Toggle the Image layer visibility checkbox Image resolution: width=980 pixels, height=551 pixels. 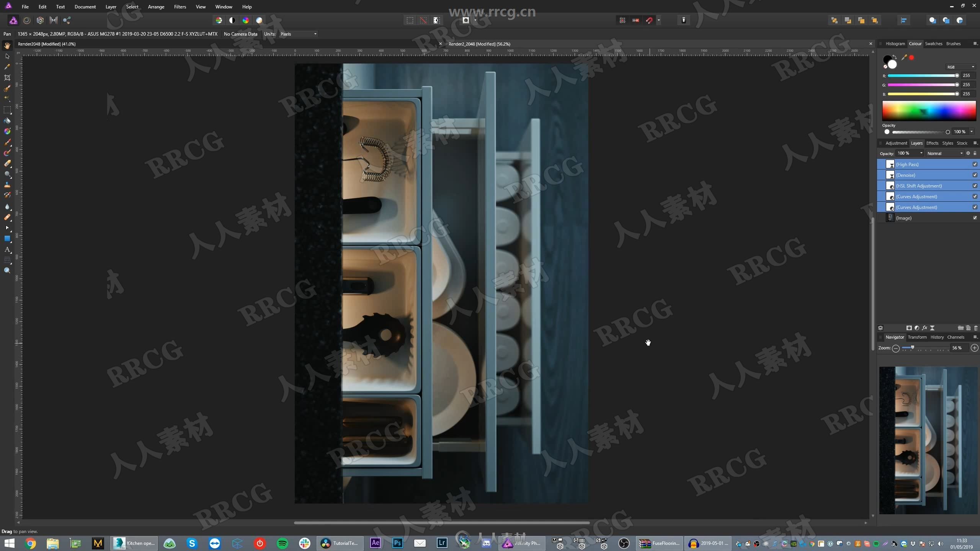tap(975, 218)
